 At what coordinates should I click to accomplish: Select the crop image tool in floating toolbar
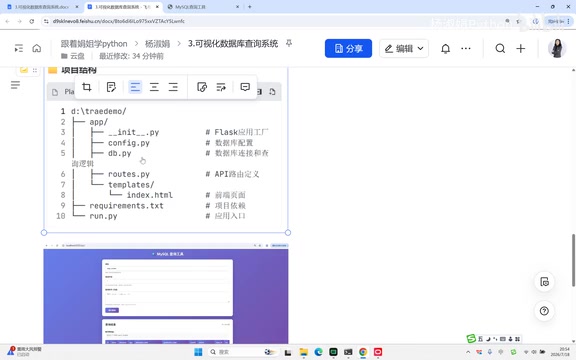coord(87,87)
